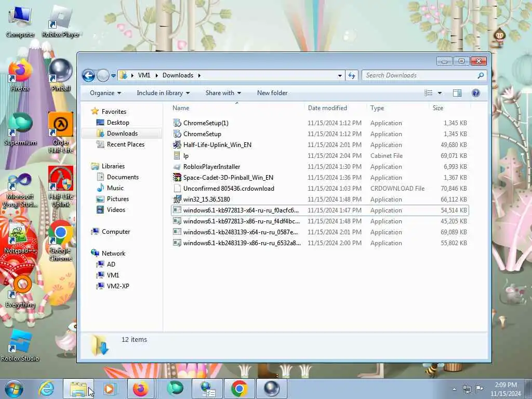Open Internet Explorer from the taskbar

pyautogui.click(x=46, y=389)
